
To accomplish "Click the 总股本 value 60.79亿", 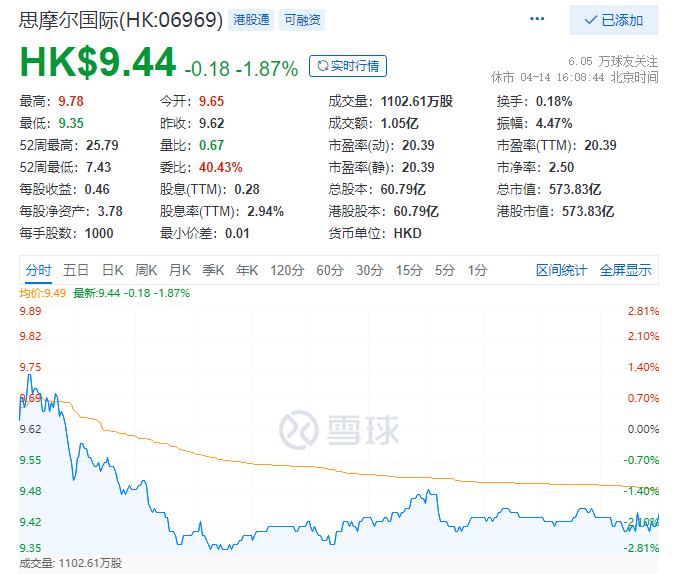I will [403, 189].
